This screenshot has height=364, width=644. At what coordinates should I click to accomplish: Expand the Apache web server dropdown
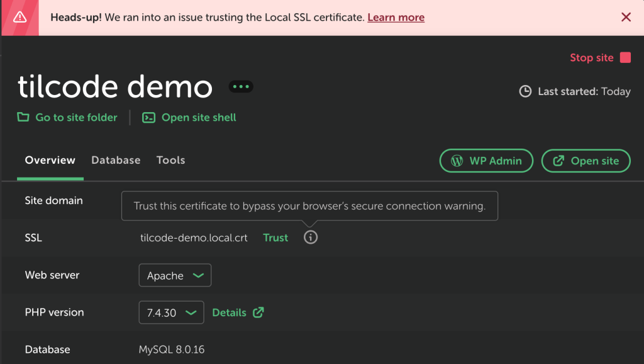click(x=175, y=276)
